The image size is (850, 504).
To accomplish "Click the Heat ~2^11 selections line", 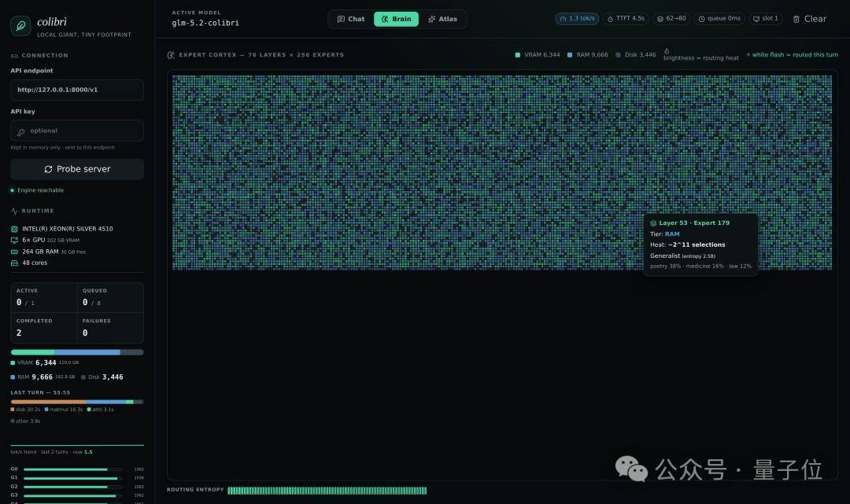I will pos(687,245).
